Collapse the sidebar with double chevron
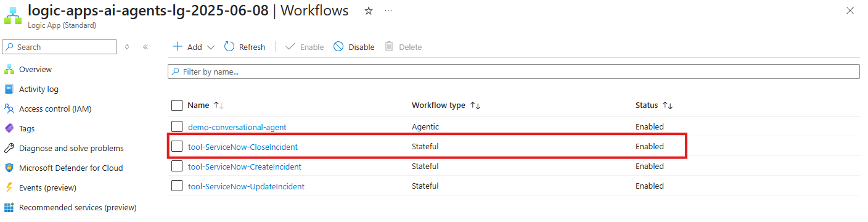The image size is (868, 222). 145,47
